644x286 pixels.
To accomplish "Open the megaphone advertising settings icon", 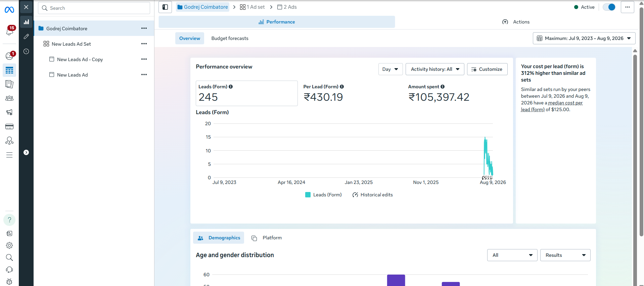I will [9, 112].
